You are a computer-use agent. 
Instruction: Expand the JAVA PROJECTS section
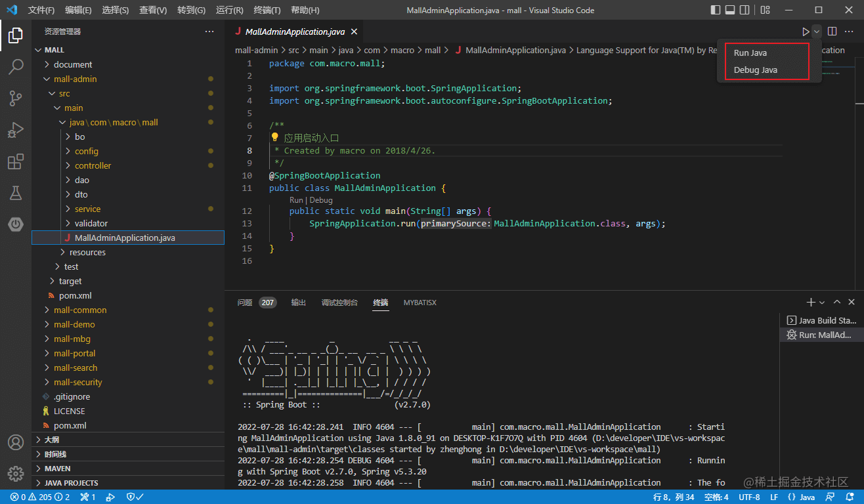(x=128, y=483)
